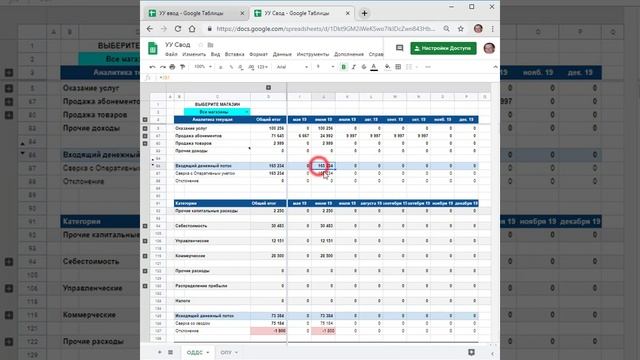Click the browser home icon

click(192, 29)
